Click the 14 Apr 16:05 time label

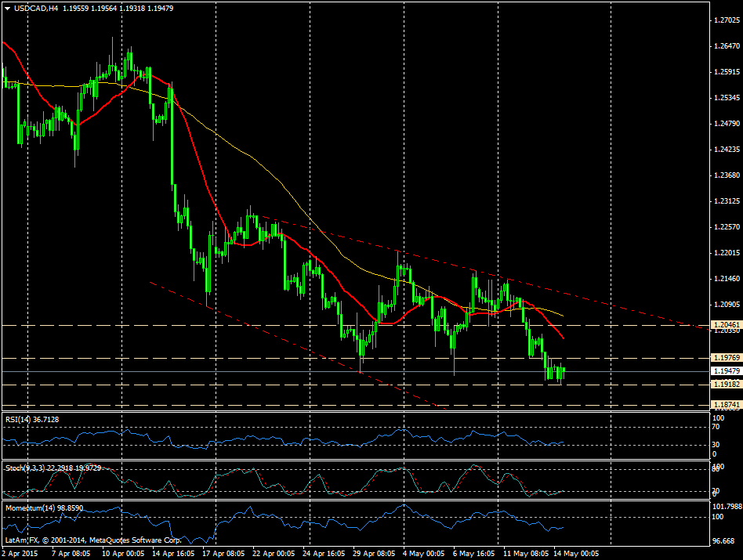tap(172, 554)
